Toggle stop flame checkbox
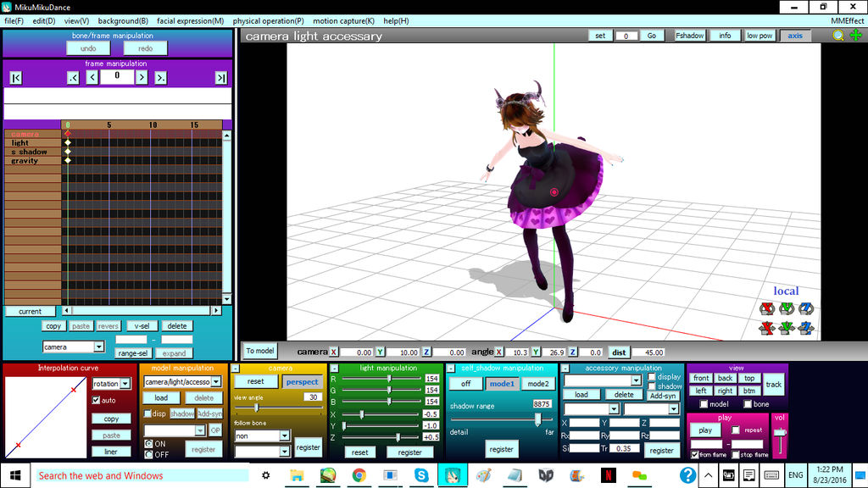 [736, 455]
